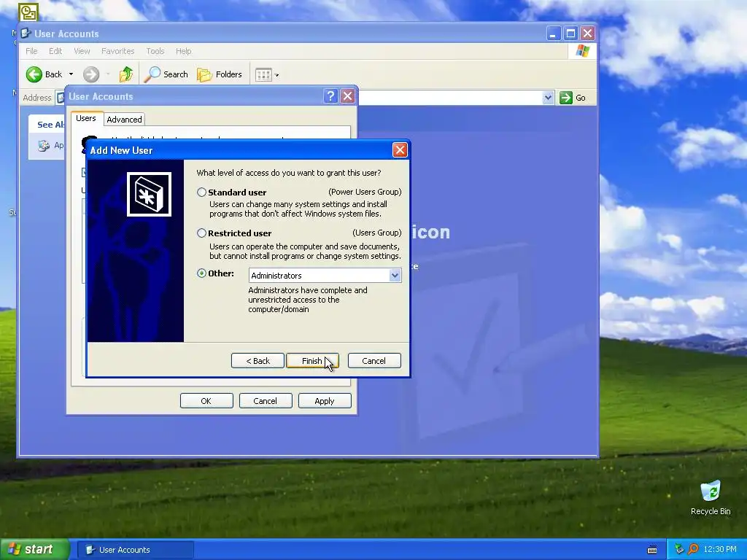
Task: Click the Forward arrow toolbar icon
Action: tap(91, 74)
